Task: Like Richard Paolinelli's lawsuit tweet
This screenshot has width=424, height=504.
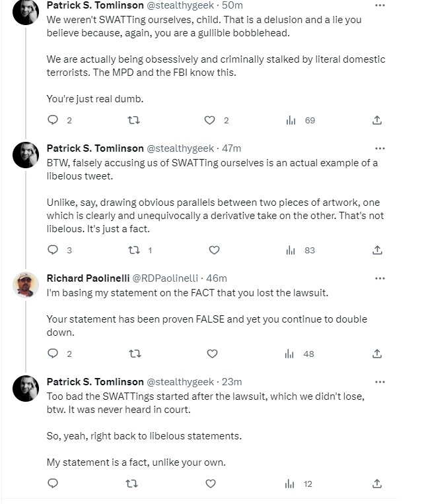Action: (212, 354)
